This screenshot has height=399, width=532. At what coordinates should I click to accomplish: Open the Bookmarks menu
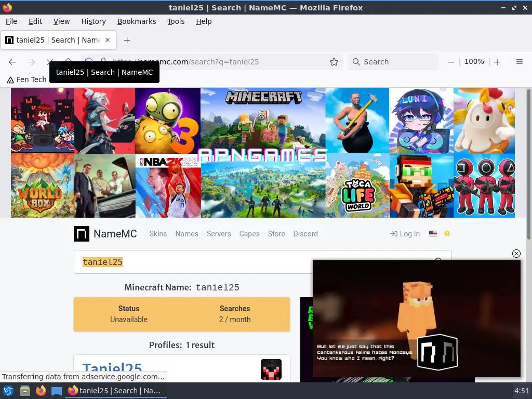(x=137, y=21)
